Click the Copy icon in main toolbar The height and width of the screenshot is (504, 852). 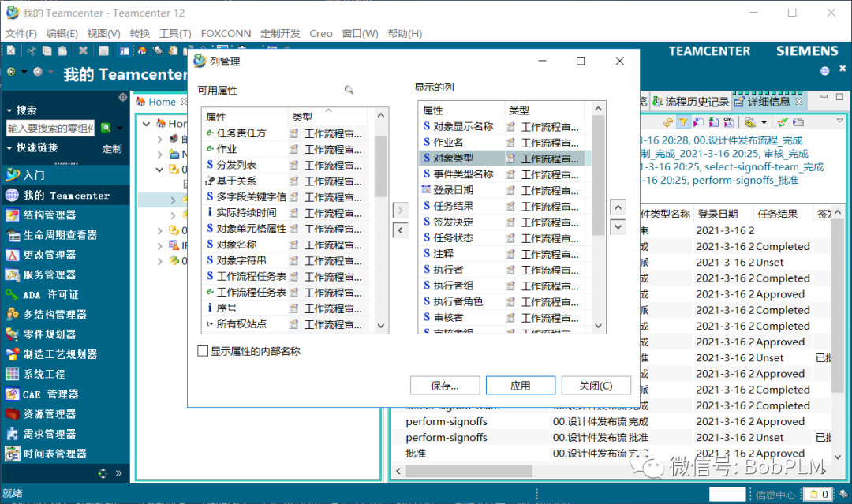[47, 51]
